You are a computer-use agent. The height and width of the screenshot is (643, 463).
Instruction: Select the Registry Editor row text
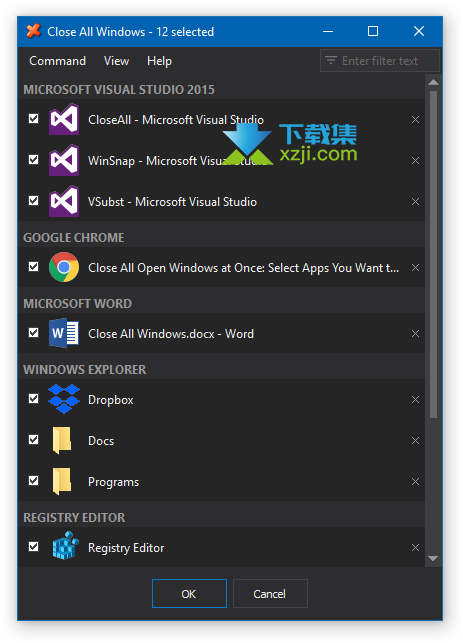[x=126, y=548]
